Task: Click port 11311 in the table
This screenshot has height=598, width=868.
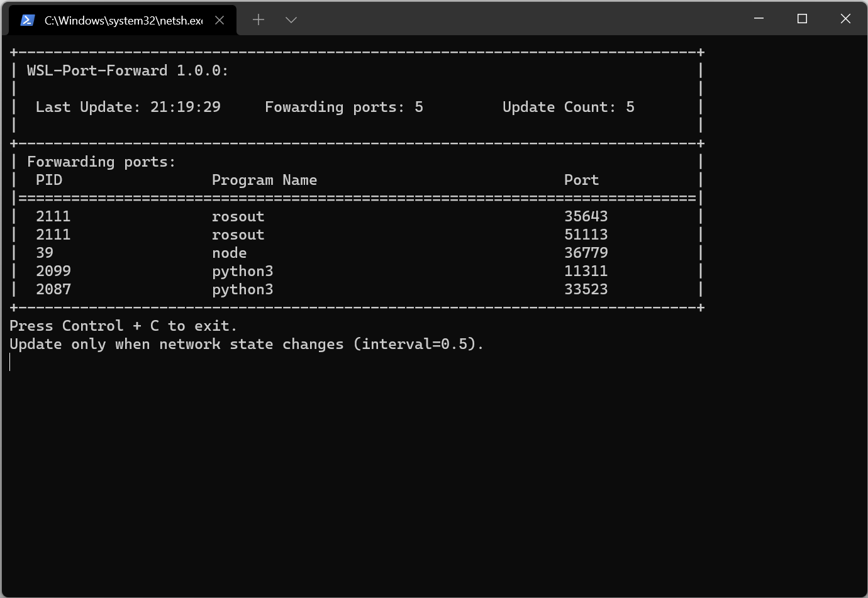Action: pyautogui.click(x=586, y=271)
